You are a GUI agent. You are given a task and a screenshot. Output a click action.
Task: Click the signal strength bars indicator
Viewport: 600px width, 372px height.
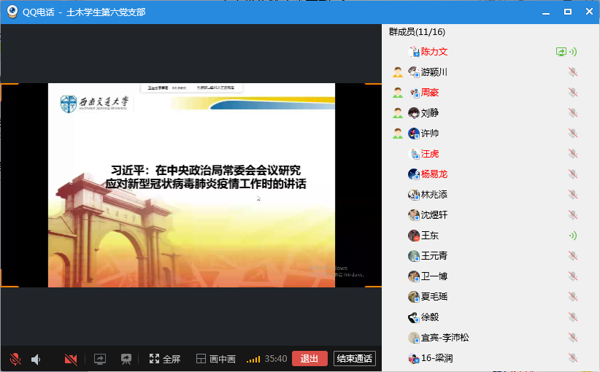pos(253,359)
